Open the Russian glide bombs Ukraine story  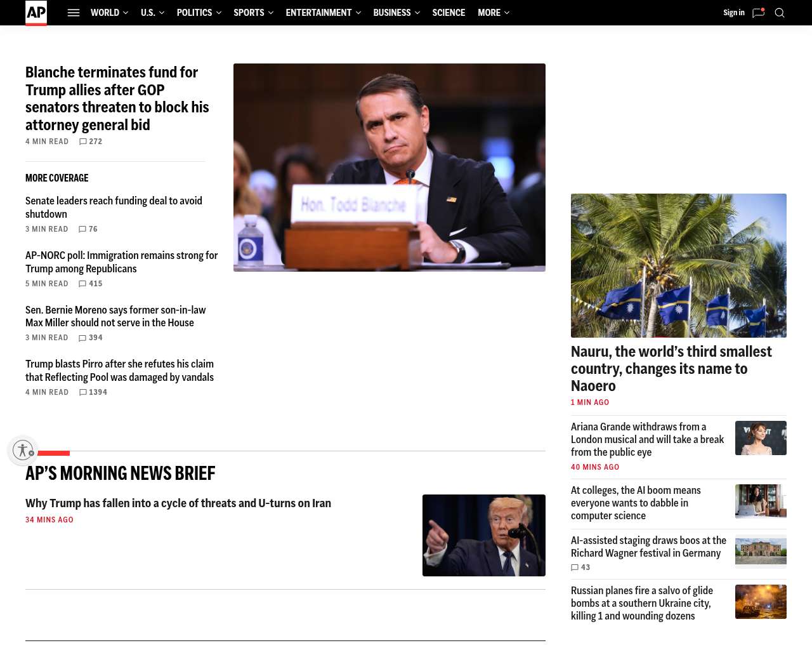pos(642,603)
